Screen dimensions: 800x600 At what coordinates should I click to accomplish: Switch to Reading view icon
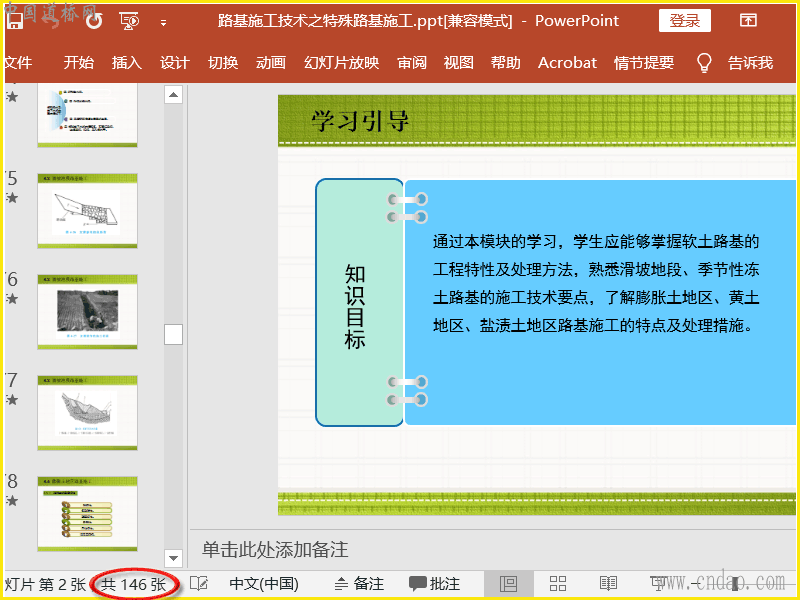pos(608,584)
